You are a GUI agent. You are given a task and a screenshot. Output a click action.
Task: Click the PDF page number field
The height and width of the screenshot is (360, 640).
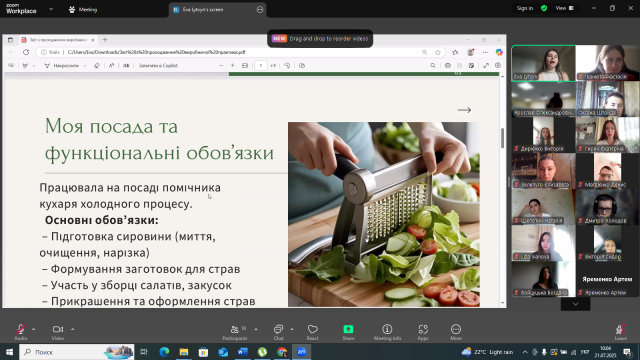pos(261,66)
